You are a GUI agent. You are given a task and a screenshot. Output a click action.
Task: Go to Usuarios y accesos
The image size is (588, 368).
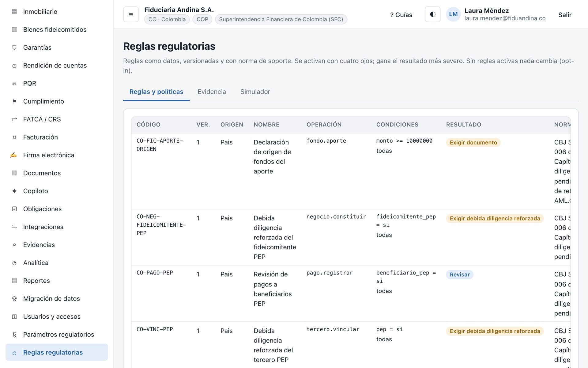click(x=57, y=316)
